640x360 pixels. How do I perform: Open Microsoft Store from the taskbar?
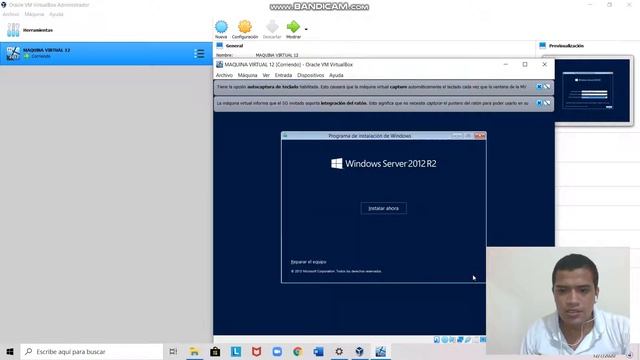click(215, 351)
